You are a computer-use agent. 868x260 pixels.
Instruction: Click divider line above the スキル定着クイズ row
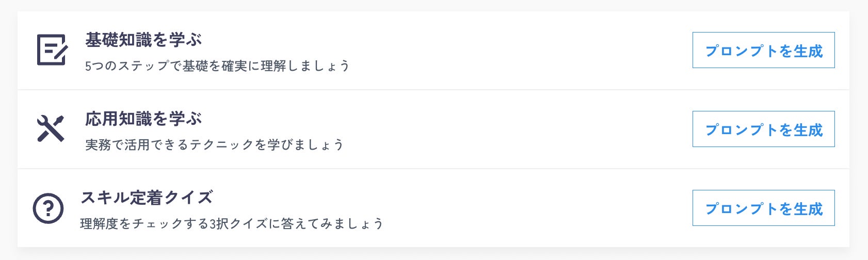[433, 169]
